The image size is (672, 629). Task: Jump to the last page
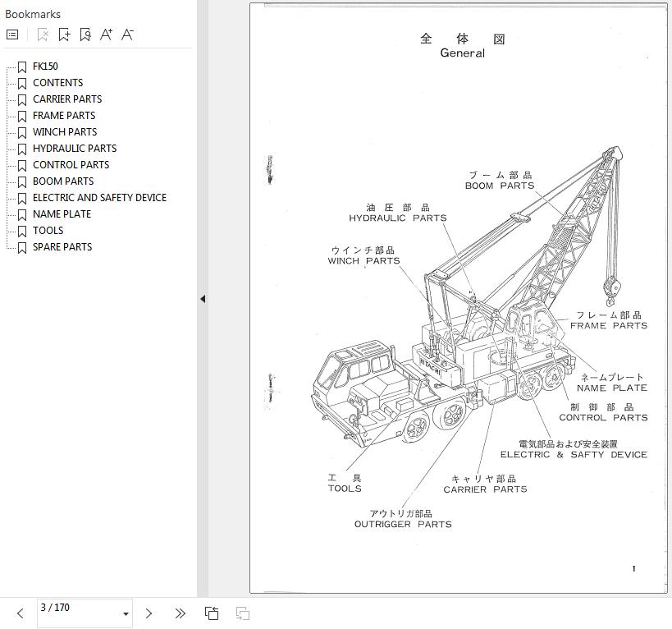tap(180, 613)
